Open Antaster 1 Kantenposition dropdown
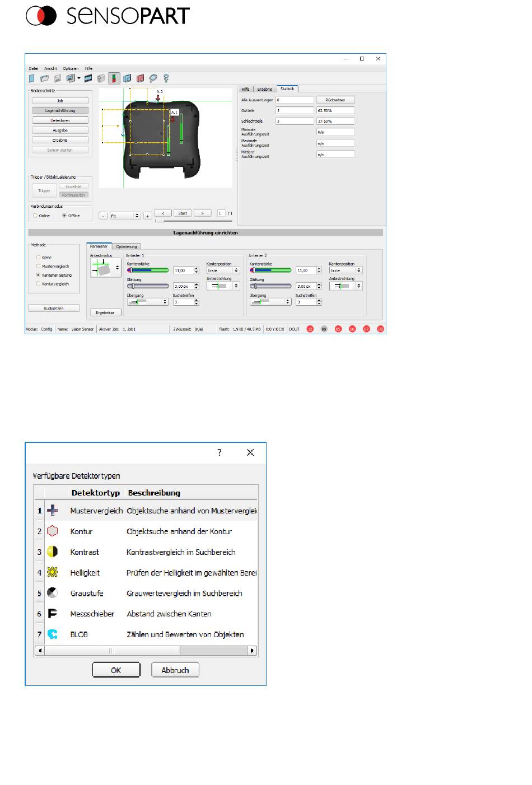Viewport: 532px width, 785px height. tap(223, 270)
